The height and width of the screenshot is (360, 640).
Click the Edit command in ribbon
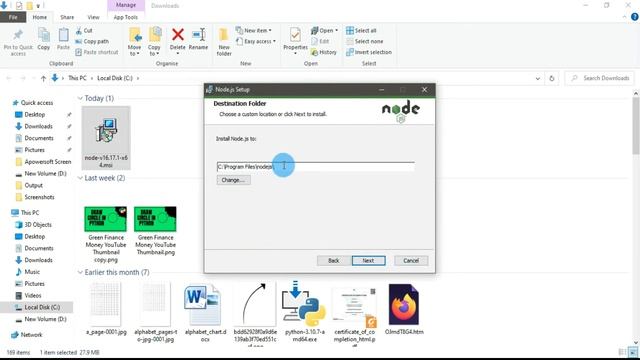click(320, 41)
